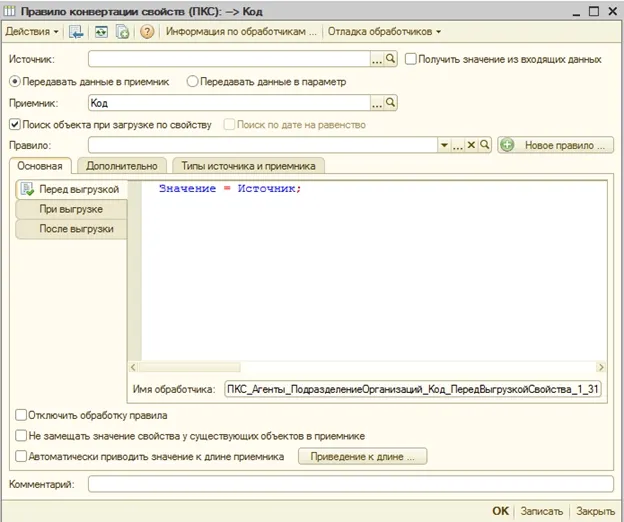Click the Правило input field
The image size is (624, 522).
pos(263,145)
